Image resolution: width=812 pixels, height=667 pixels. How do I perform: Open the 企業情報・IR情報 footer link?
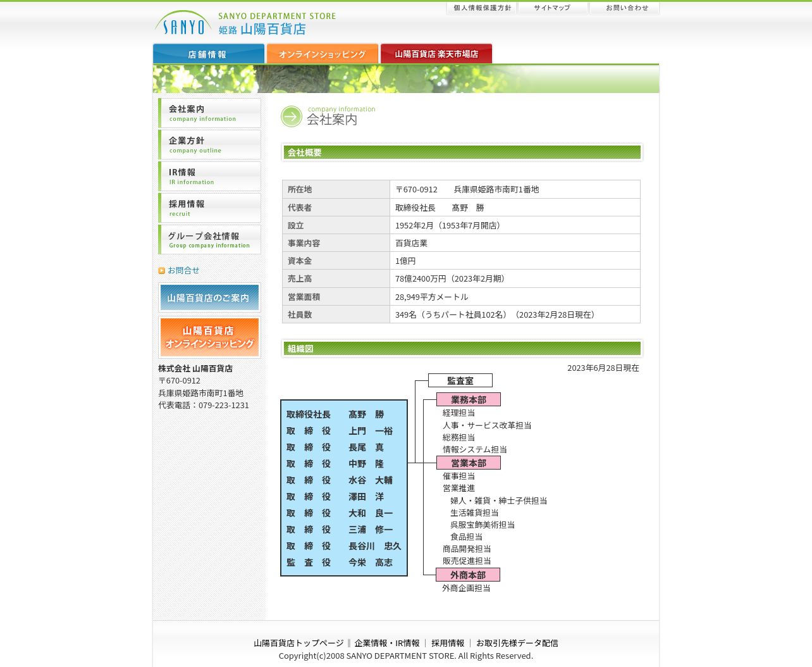pyautogui.click(x=387, y=643)
